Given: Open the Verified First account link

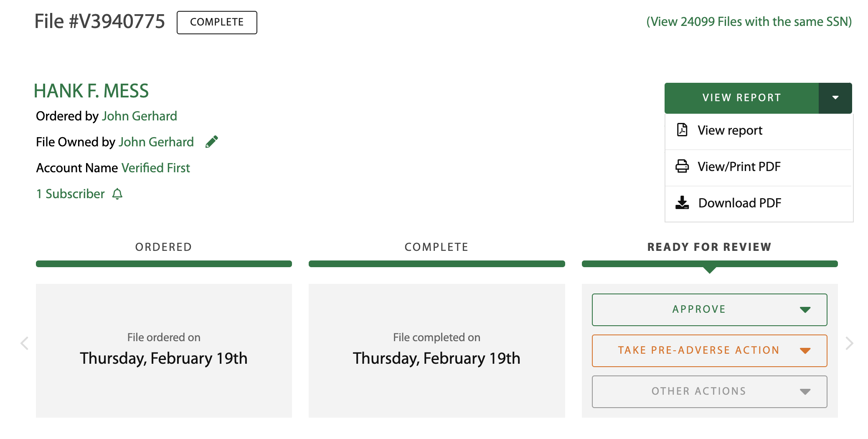Looking at the screenshot, I should (x=155, y=168).
